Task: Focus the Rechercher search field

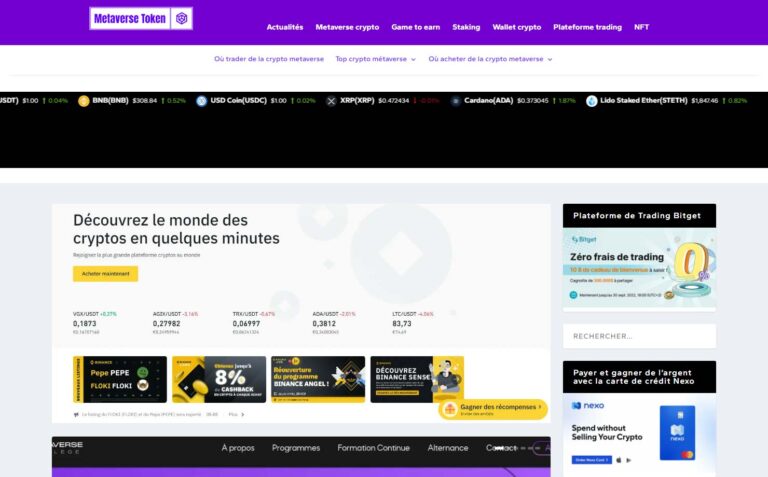Action: (x=639, y=336)
